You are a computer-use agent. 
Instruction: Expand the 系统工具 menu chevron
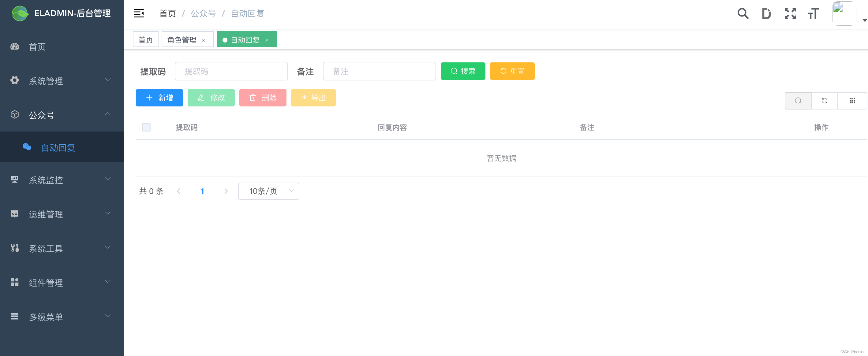click(x=108, y=248)
